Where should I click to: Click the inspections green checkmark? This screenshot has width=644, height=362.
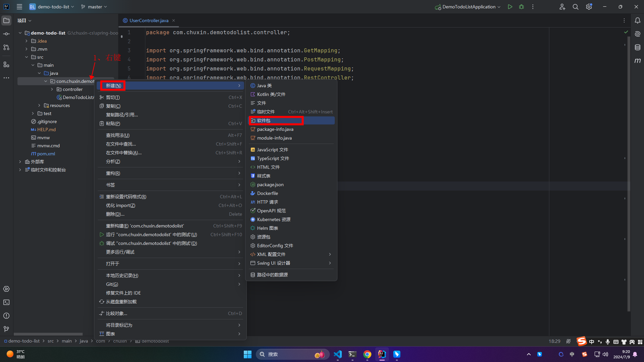pos(626,32)
